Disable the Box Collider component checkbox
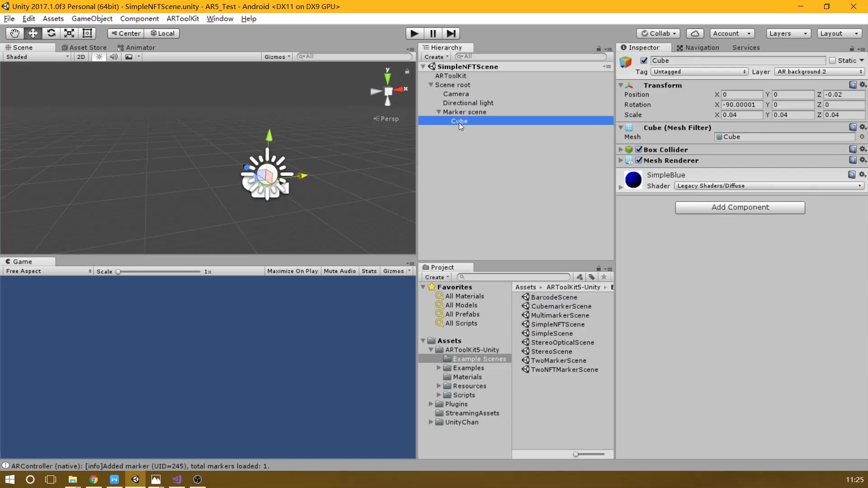868x488 pixels. coord(639,150)
